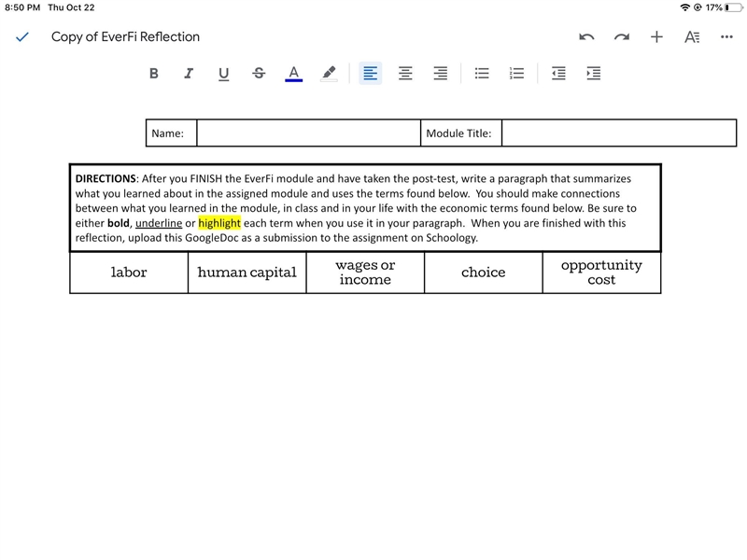Tap the Module Title: label cell
The width and height of the screenshot is (747, 560).
pyautogui.click(x=460, y=133)
